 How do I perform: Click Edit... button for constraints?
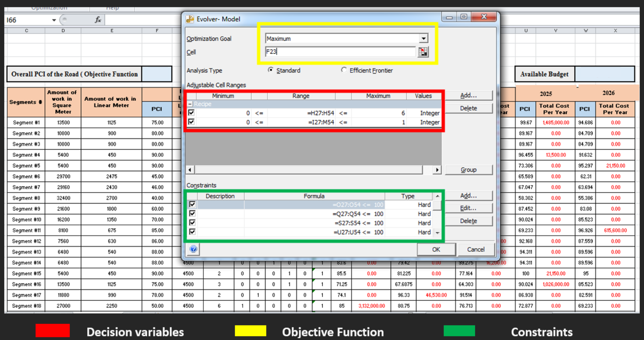coord(468,208)
